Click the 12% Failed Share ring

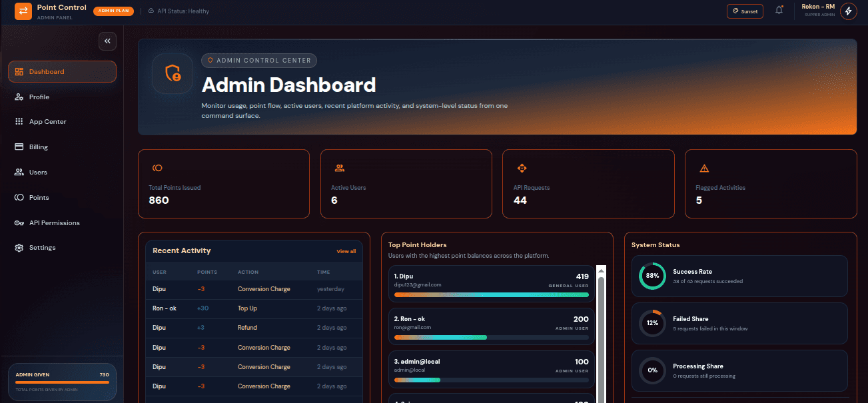coord(652,323)
